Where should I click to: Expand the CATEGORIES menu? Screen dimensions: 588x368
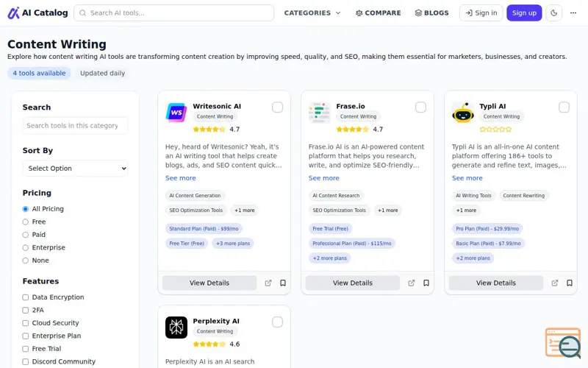click(x=312, y=13)
